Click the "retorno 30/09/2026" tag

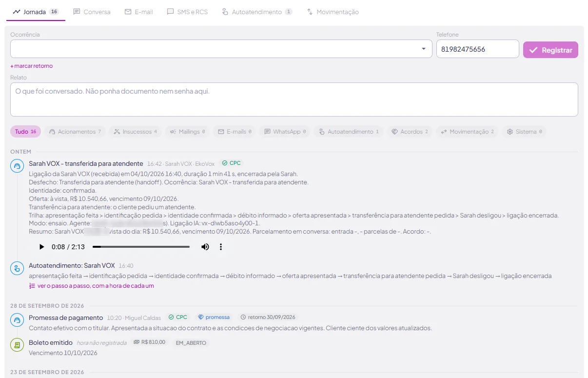(x=268, y=317)
